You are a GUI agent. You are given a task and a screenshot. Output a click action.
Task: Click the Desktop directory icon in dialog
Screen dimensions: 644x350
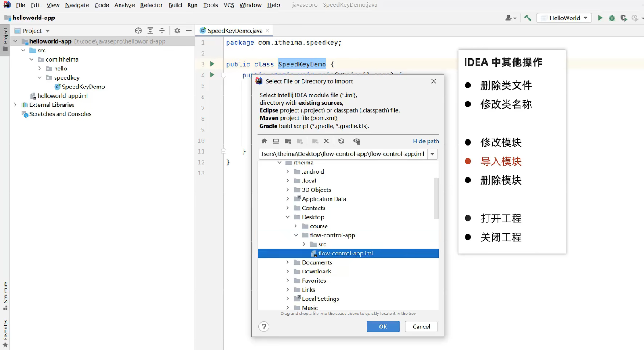[x=276, y=141]
